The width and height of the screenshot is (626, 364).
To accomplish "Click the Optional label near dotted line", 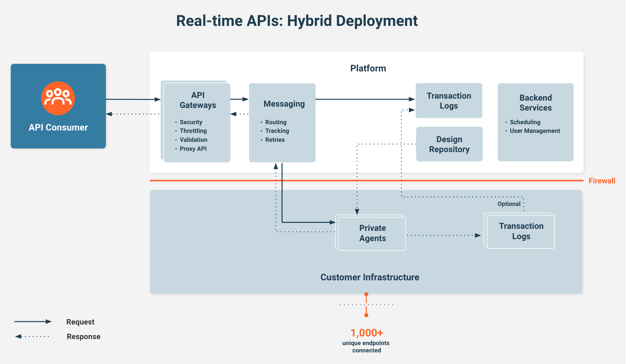I will [x=509, y=204].
